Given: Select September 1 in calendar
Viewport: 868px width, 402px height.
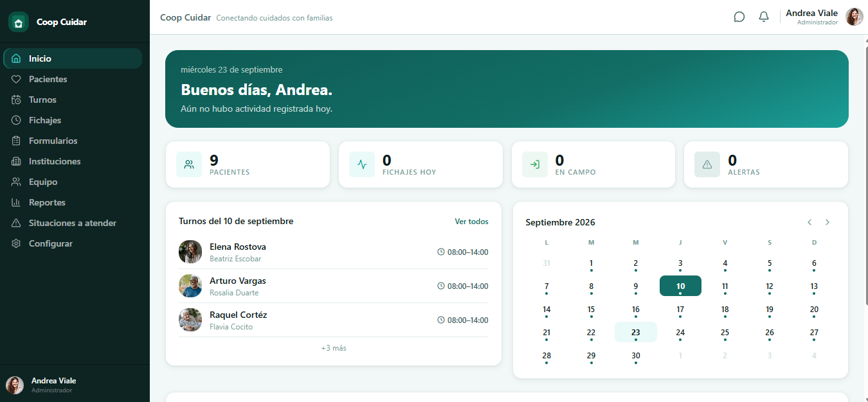Looking at the screenshot, I should pos(591,264).
